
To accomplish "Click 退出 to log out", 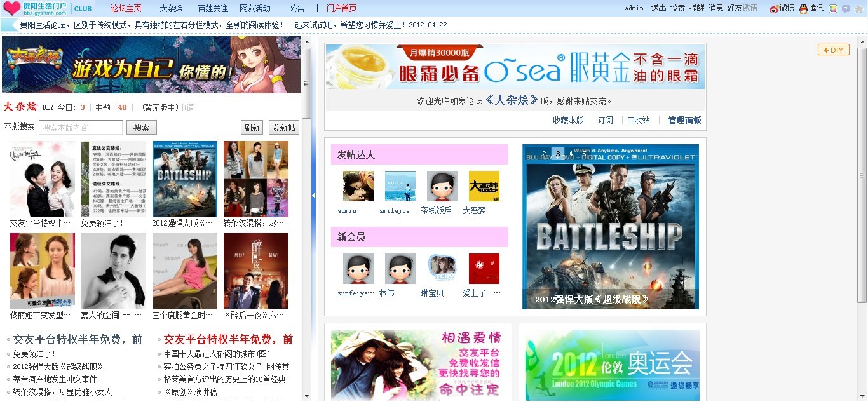I will pos(658,8).
